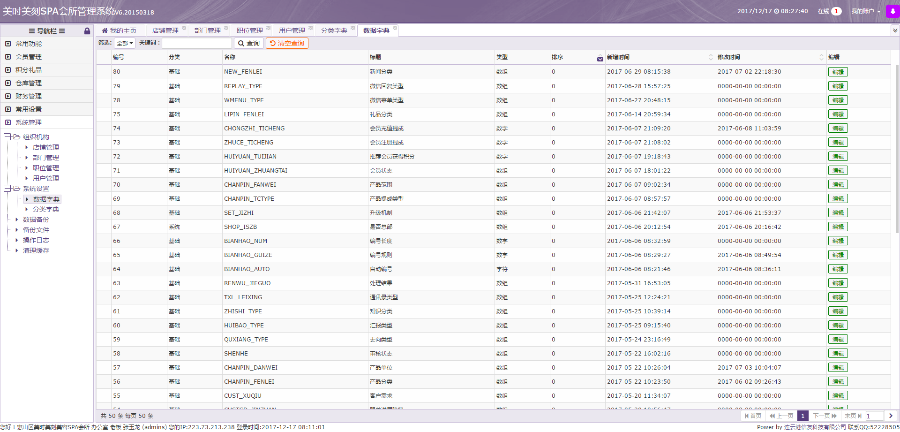The image size is (900, 432).
Task: Click the purple button in the top-right corner
Action: (890, 11)
